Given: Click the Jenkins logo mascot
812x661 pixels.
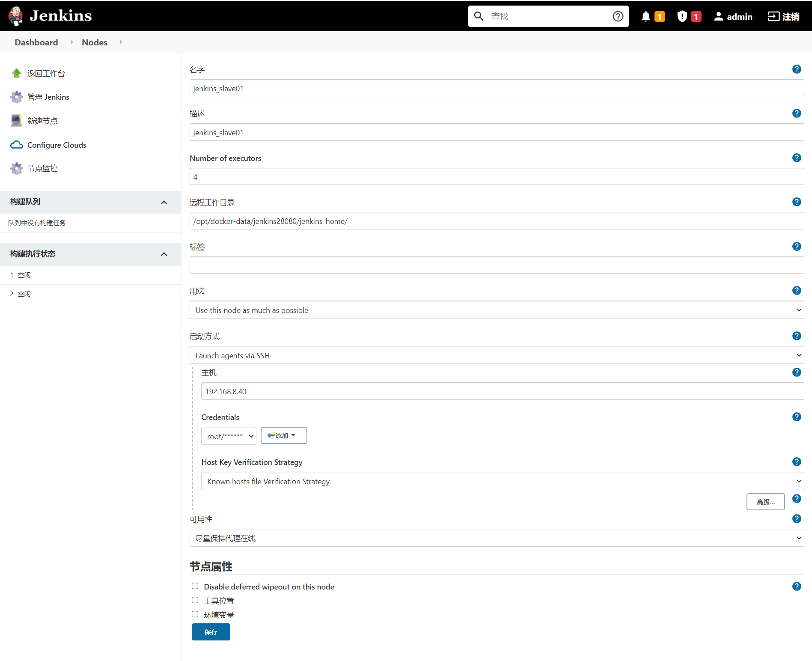Looking at the screenshot, I should (x=16, y=16).
